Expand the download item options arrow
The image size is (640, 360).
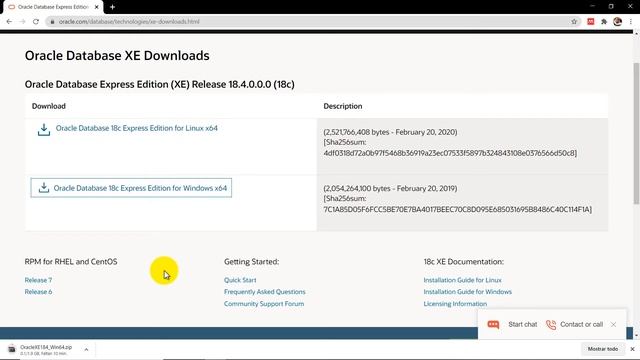coord(86,349)
